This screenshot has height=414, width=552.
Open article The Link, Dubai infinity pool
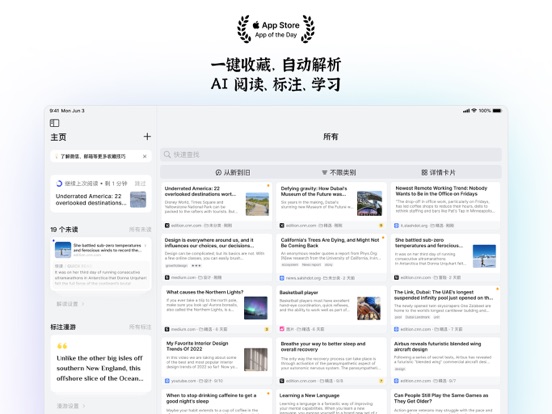click(x=445, y=309)
